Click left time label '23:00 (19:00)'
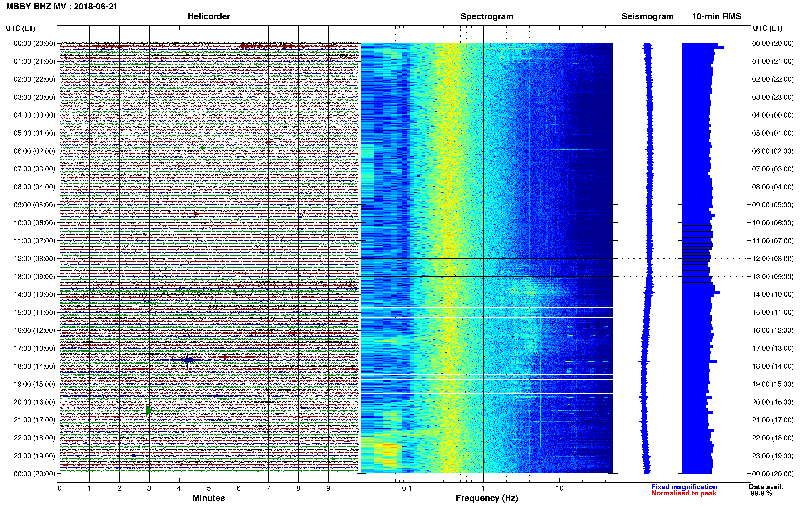Screen dimensions: 812x508 point(34,456)
